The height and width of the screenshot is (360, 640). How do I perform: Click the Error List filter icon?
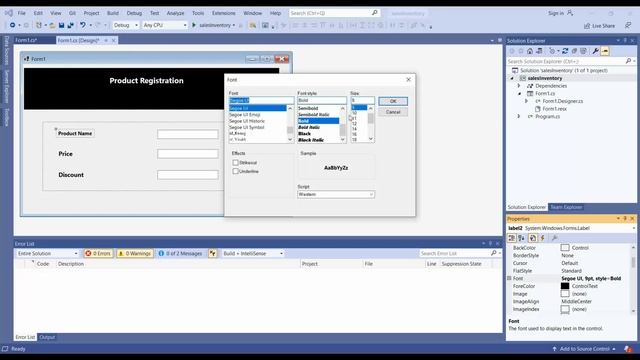click(213, 253)
